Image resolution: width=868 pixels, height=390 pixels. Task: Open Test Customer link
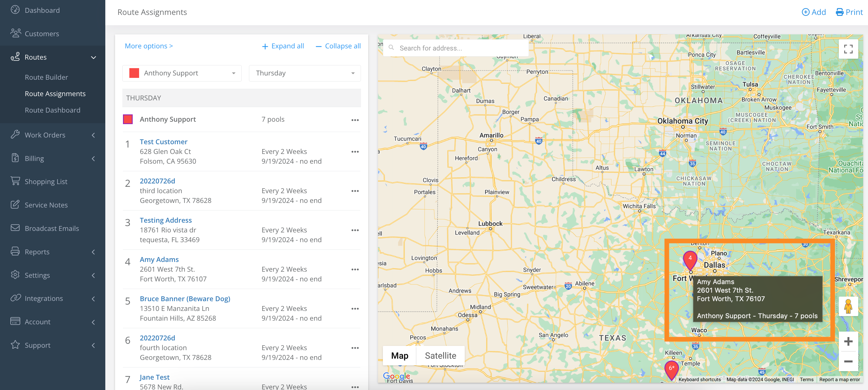click(x=163, y=142)
